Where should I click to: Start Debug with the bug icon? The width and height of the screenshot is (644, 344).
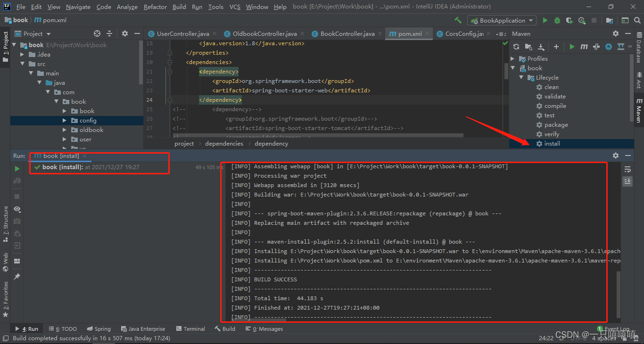point(557,20)
